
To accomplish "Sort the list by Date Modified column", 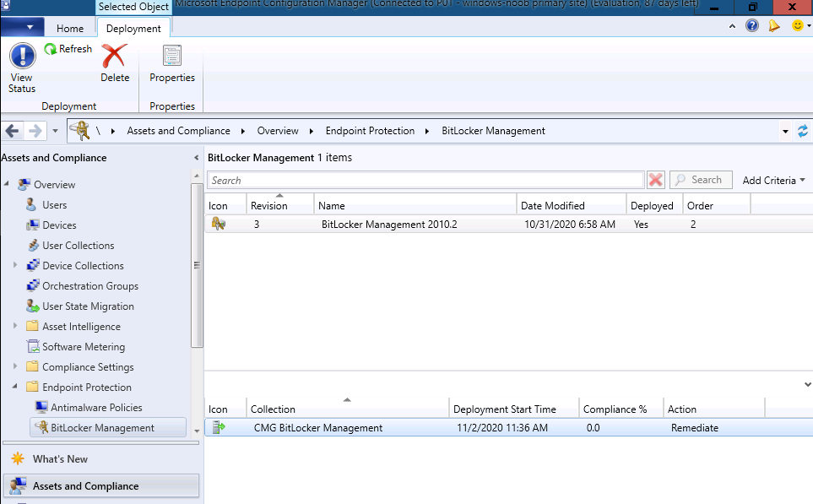I will click(x=572, y=205).
